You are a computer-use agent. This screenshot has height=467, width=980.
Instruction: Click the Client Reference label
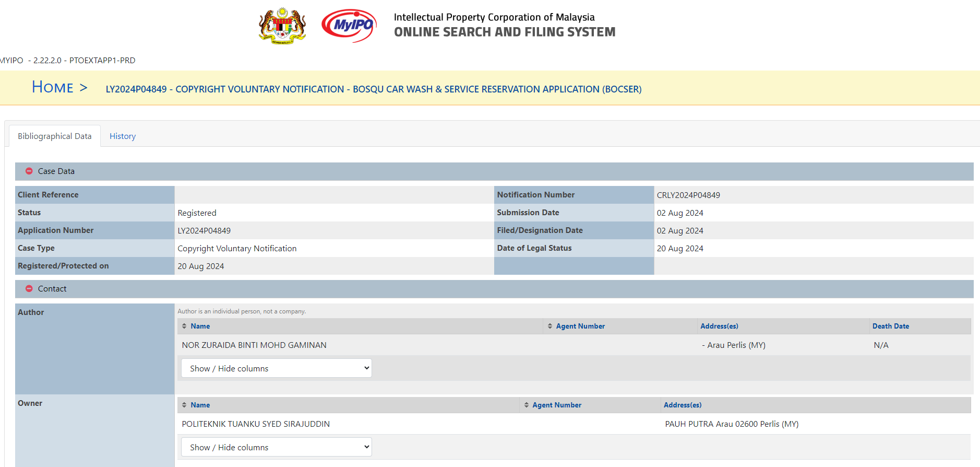pos(48,195)
